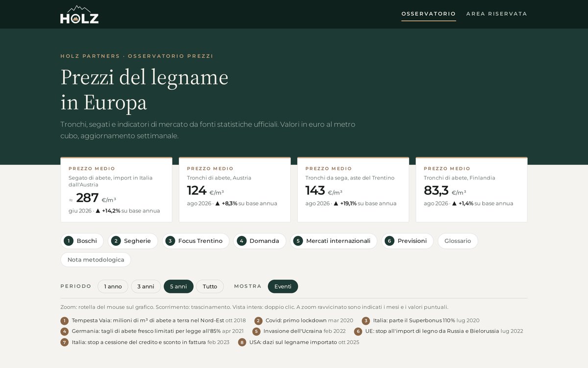Click the 'Mostra' label

coord(248,287)
